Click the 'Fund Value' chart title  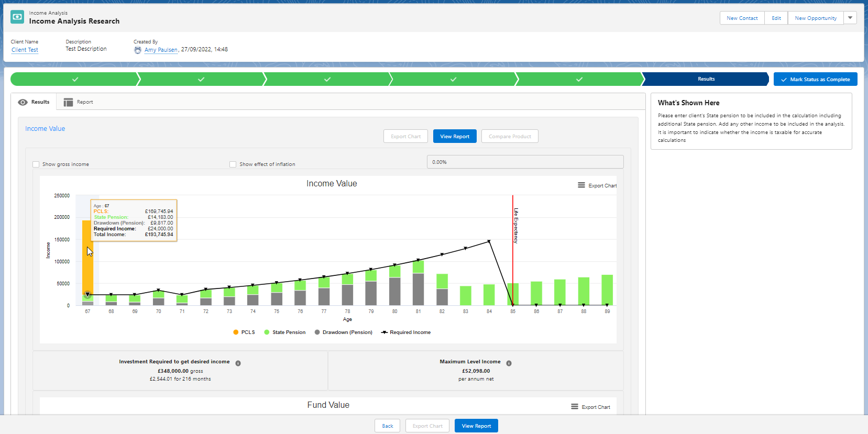[x=328, y=405]
